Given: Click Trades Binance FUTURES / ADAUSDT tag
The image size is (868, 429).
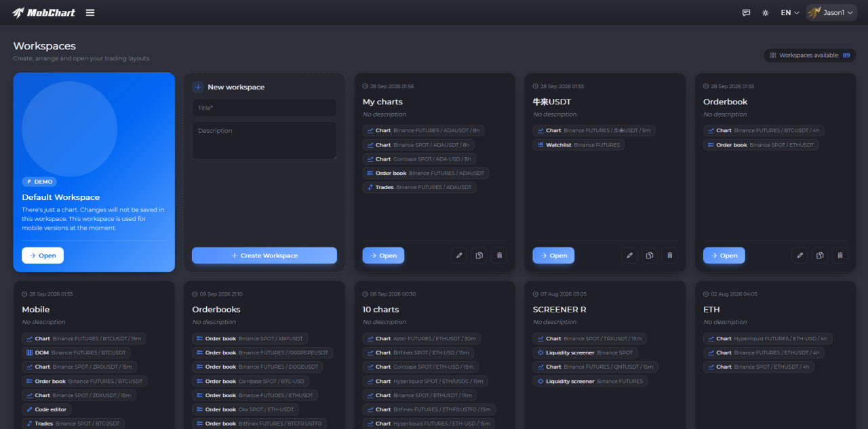Looking at the screenshot, I should [419, 188].
